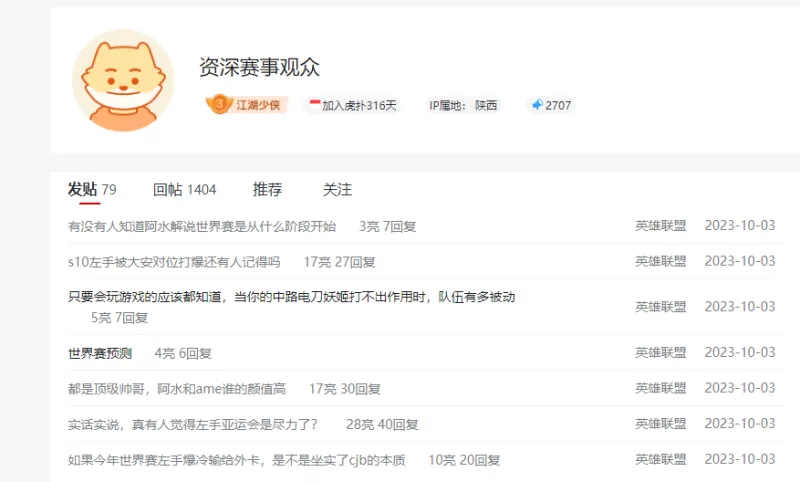Switch to the 发贴 79 tab
The image size is (800, 482).
(92, 190)
